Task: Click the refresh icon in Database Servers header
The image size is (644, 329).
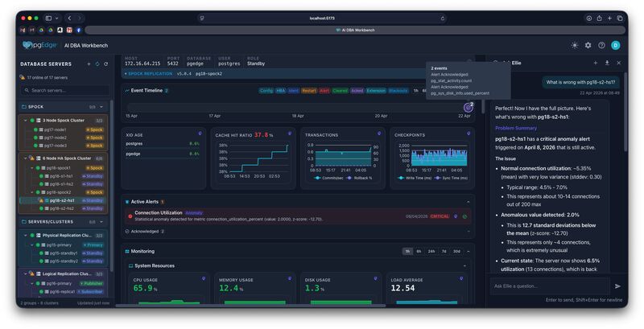Action: pyautogui.click(x=106, y=64)
